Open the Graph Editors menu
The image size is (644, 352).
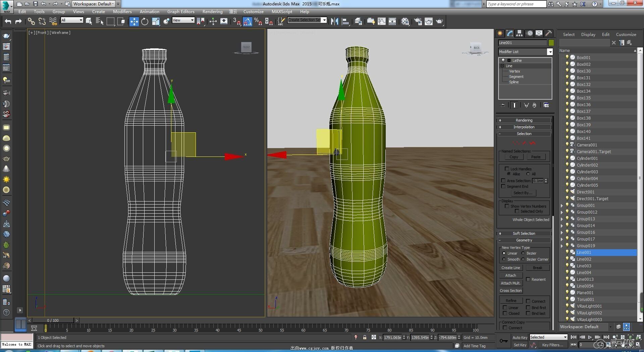coord(181,11)
